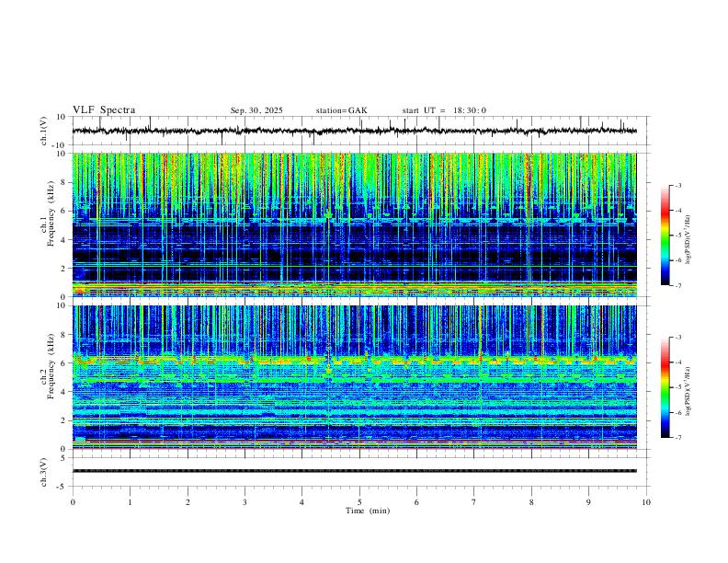Click the ch.1 voltage waveform trace

click(x=354, y=131)
